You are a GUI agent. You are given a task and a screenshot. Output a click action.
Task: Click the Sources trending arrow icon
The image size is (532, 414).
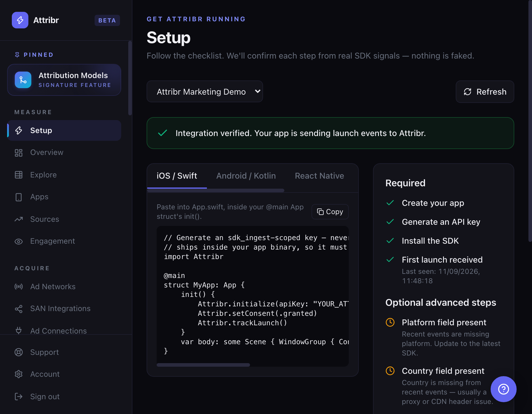click(x=19, y=219)
